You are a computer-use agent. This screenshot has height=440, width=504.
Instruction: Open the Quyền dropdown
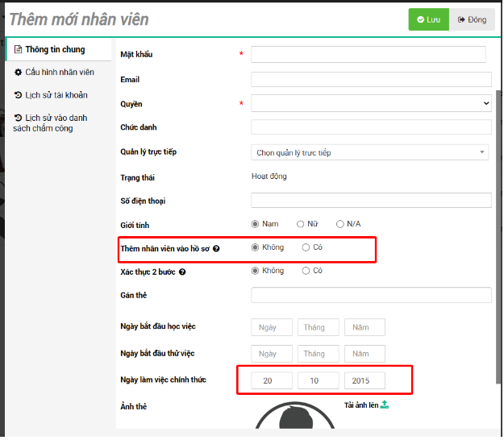(x=371, y=103)
